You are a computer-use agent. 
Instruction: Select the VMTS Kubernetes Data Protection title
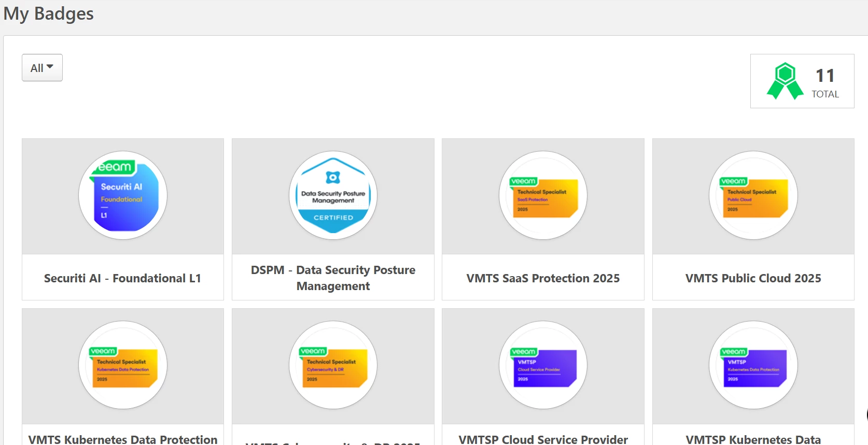coord(123,439)
